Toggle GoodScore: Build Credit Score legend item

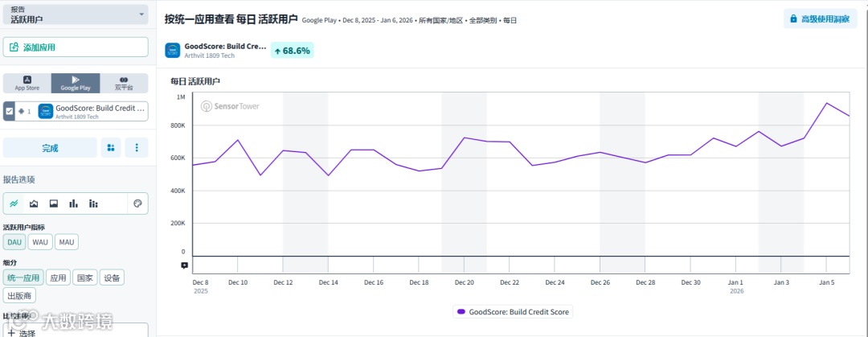512,311
